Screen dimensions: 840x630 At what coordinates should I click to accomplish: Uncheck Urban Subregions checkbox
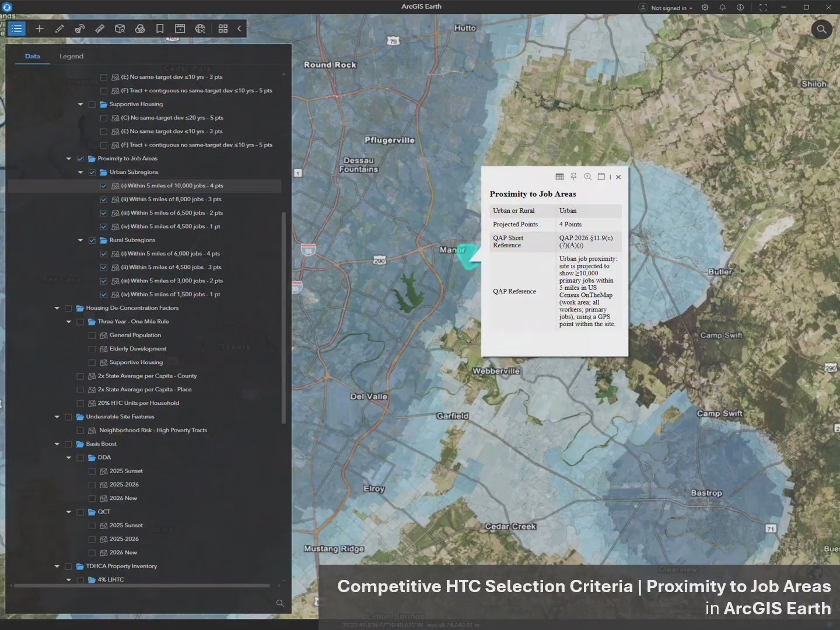pyautogui.click(x=92, y=172)
